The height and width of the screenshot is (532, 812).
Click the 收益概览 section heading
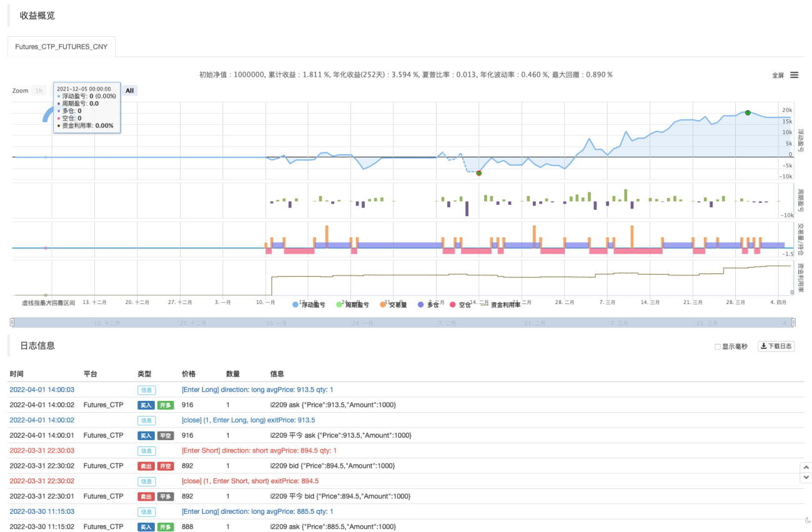pyautogui.click(x=37, y=15)
